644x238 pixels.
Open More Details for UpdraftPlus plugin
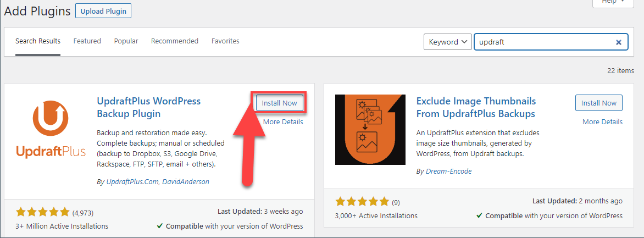[x=283, y=121]
